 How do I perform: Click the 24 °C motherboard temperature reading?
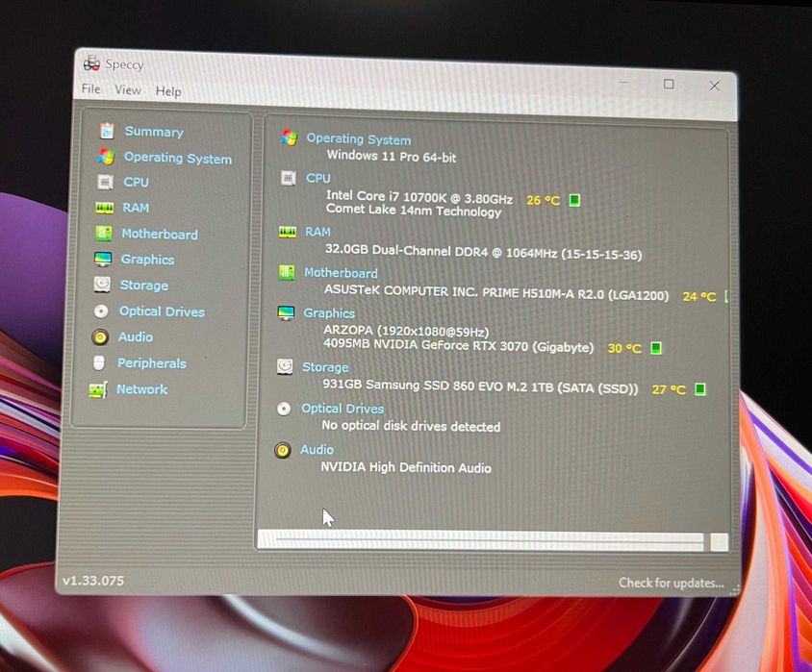[699, 296]
